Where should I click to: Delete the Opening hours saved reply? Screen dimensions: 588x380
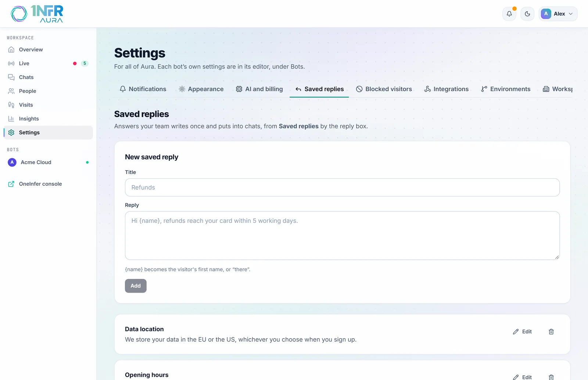click(x=551, y=377)
